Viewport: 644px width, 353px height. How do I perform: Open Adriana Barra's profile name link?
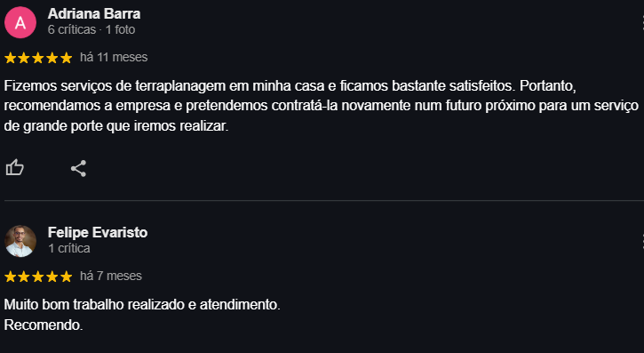point(94,13)
